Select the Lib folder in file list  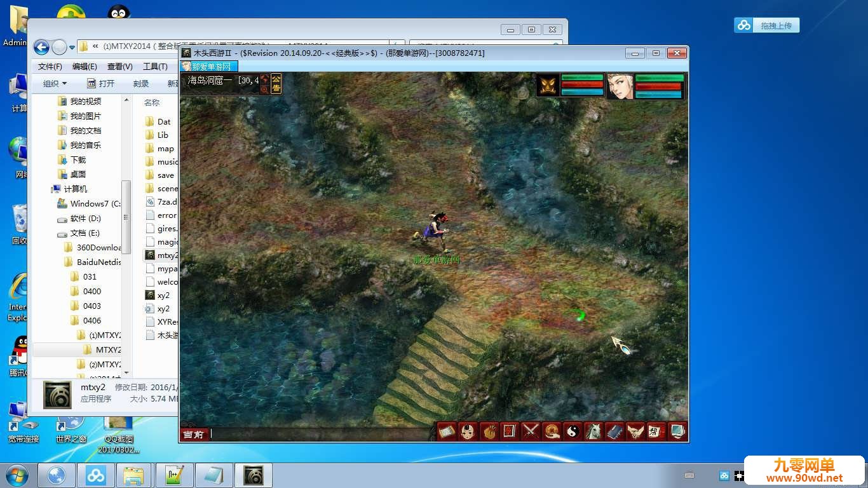tap(157, 135)
